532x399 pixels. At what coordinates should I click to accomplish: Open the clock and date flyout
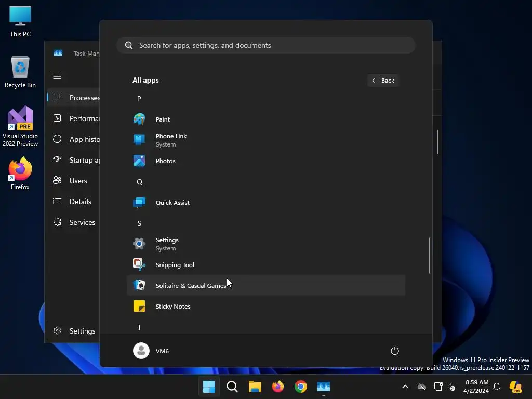coord(476,387)
